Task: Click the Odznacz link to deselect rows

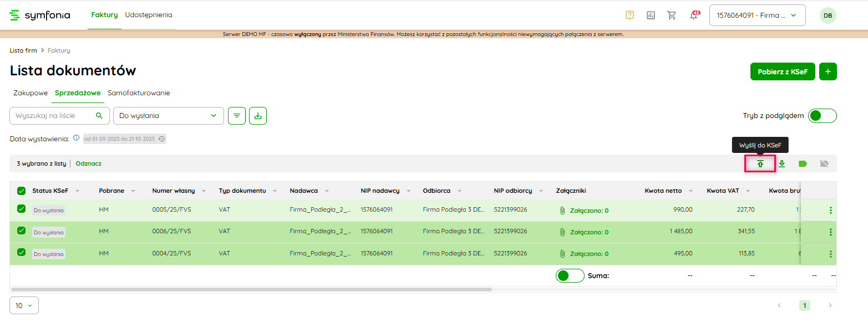Action: [x=89, y=163]
